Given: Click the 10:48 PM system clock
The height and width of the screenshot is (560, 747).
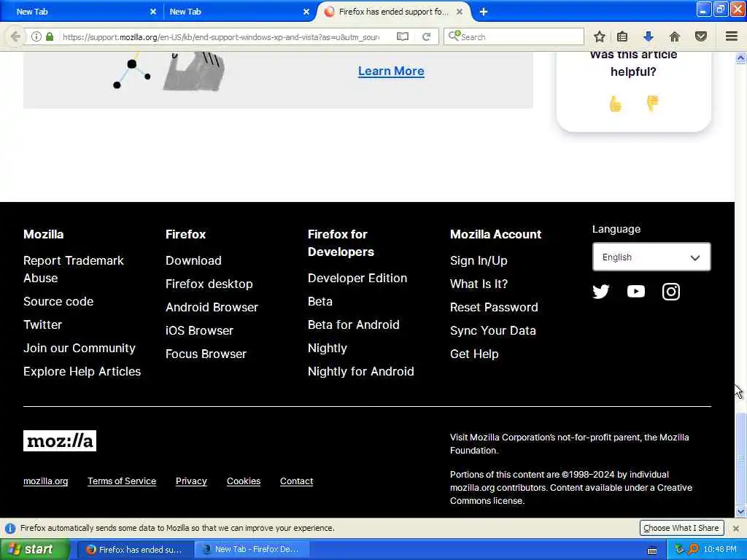Looking at the screenshot, I should tap(720, 550).
